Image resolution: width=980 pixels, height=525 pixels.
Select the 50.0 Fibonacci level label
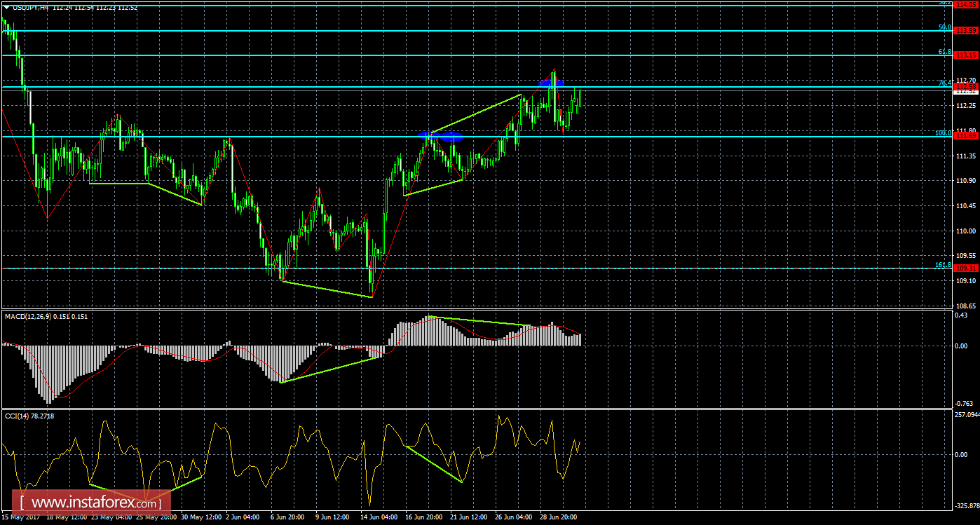[x=944, y=27]
